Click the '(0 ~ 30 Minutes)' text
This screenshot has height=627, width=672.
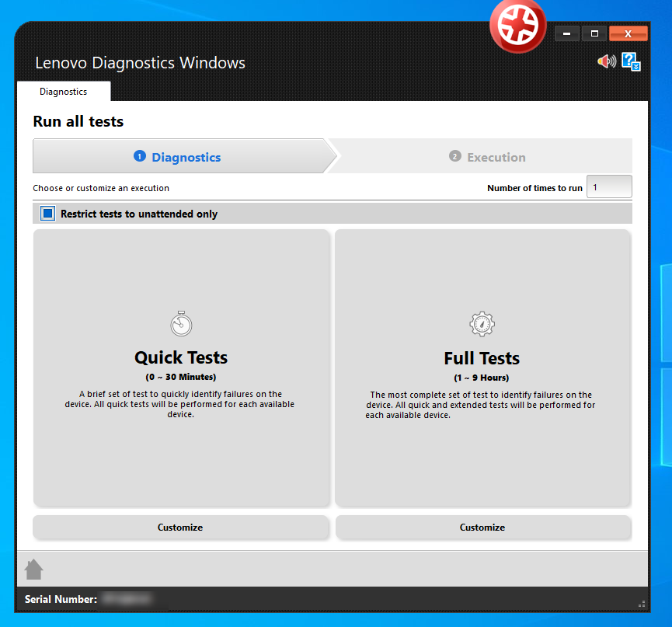pyautogui.click(x=181, y=377)
